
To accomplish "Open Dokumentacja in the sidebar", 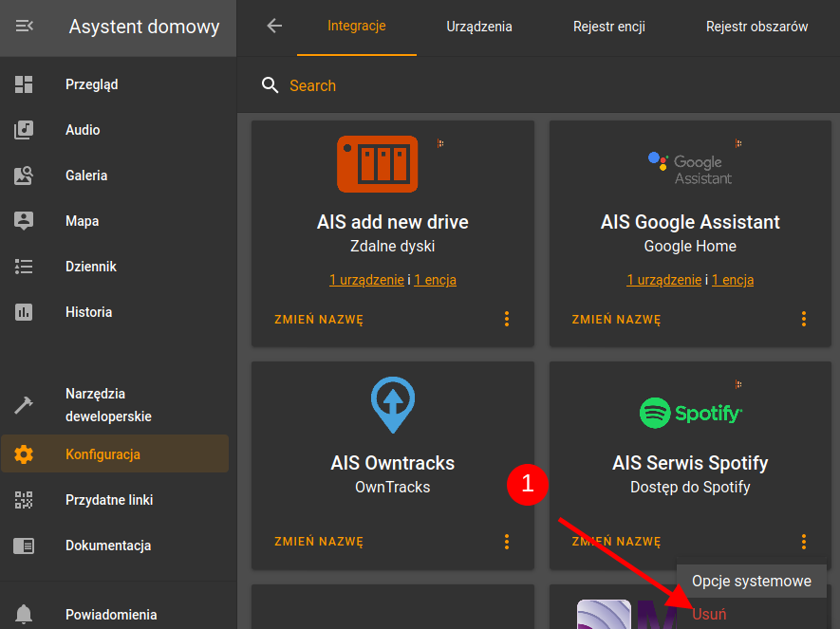I will pos(115,546).
